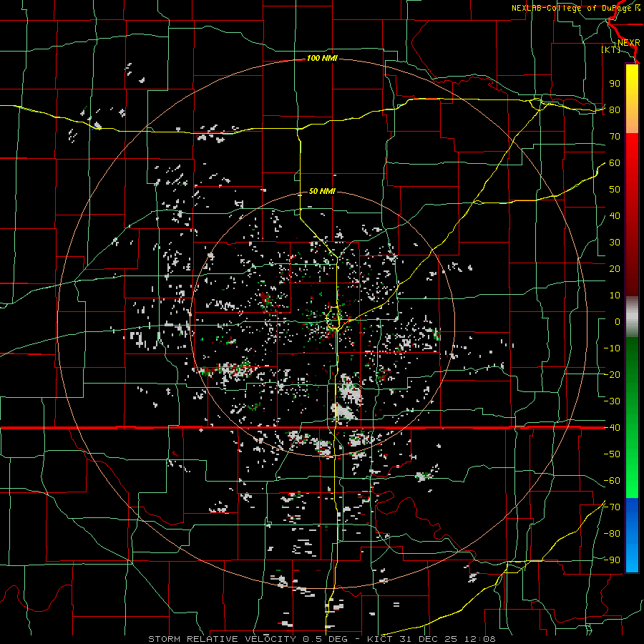Click the [KT] units label
This screenshot has height=644, width=644.
click(x=610, y=49)
